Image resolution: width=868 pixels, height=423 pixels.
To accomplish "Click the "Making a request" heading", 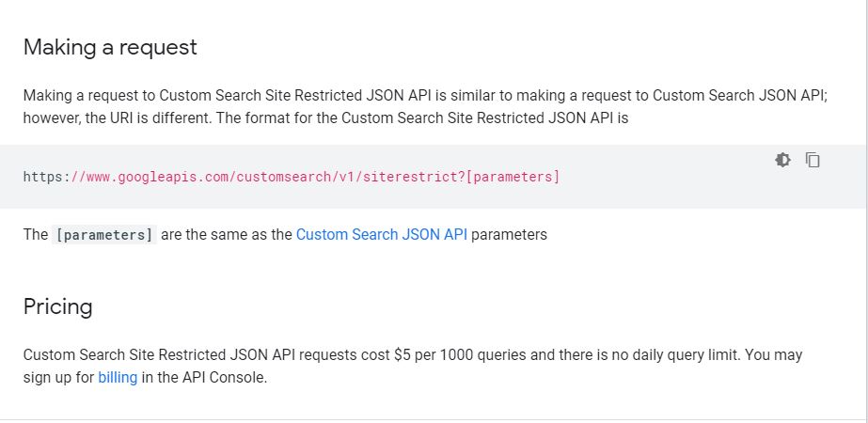I will 110,48.
